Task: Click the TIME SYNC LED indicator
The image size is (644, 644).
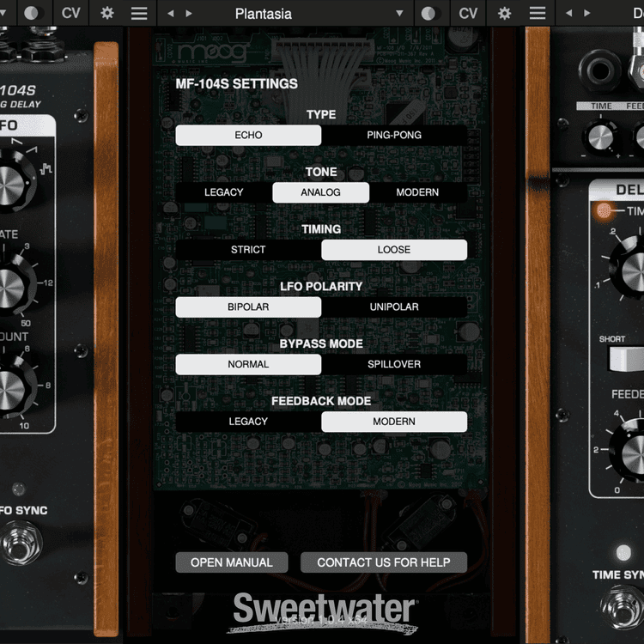Action: (623, 552)
